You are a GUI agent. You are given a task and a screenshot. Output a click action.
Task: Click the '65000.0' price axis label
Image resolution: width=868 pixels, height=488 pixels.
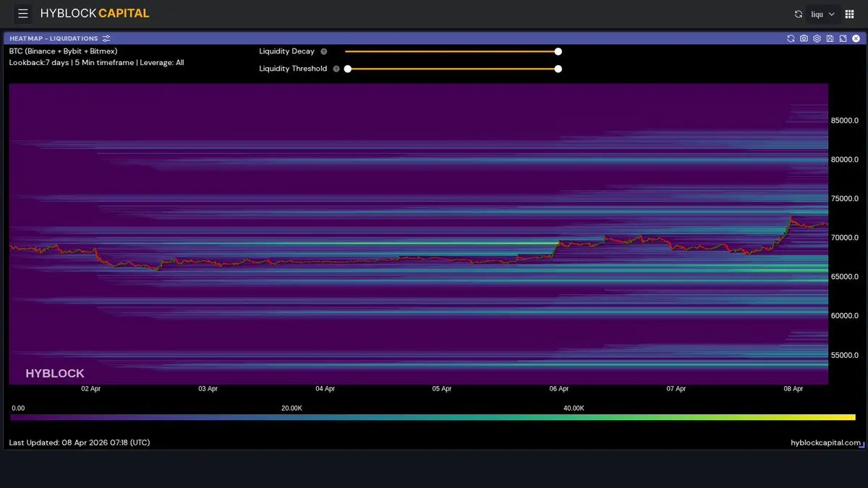pos(845,277)
